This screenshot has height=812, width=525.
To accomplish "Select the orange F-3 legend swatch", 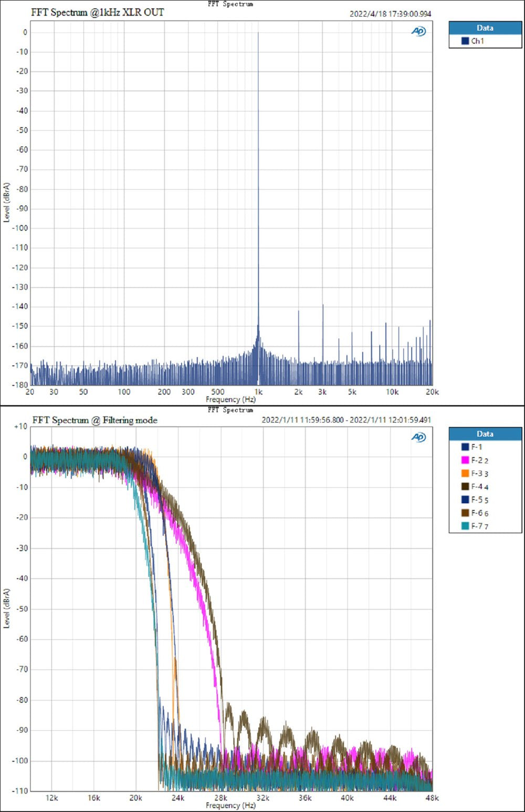I will (x=465, y=473).
